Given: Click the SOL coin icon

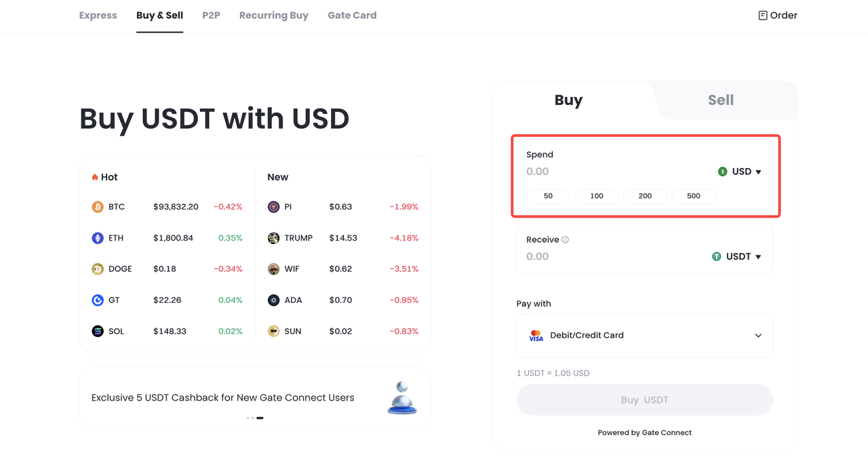Looking at the screenshot, I should (x=98, y=331).
